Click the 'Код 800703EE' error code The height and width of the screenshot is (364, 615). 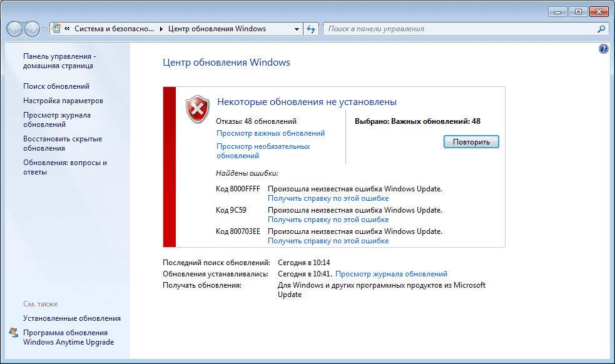pyautogui.click(x=238, y=231)
